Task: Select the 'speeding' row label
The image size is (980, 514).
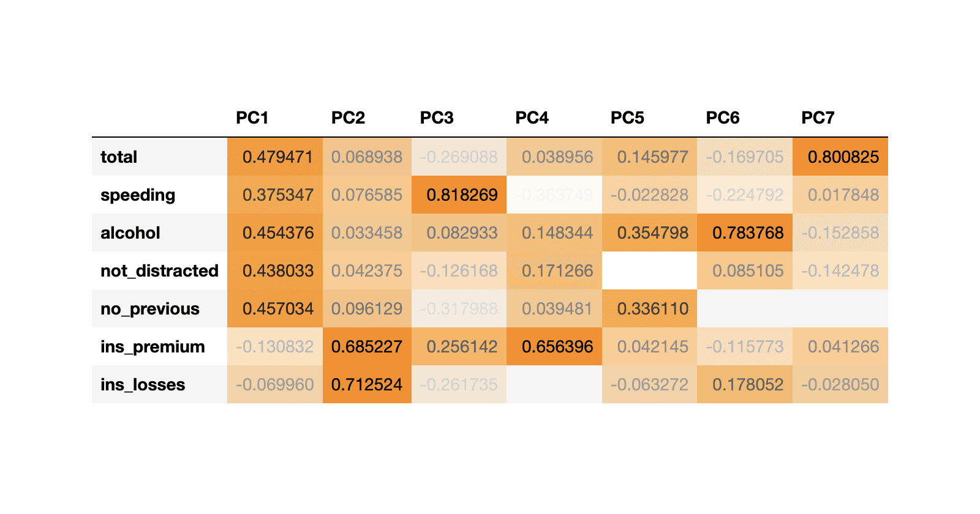Action: pos(138,195)
